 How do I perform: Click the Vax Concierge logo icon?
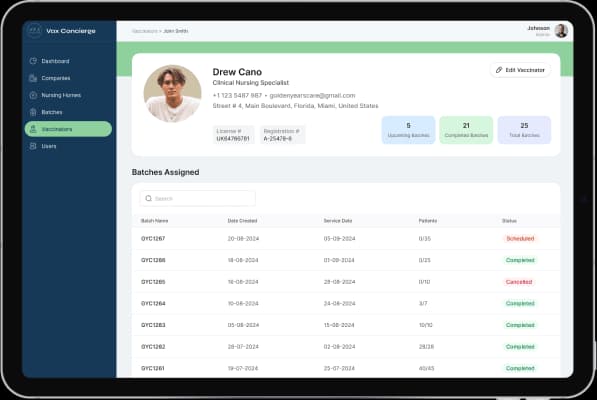[x=34, y=31]
